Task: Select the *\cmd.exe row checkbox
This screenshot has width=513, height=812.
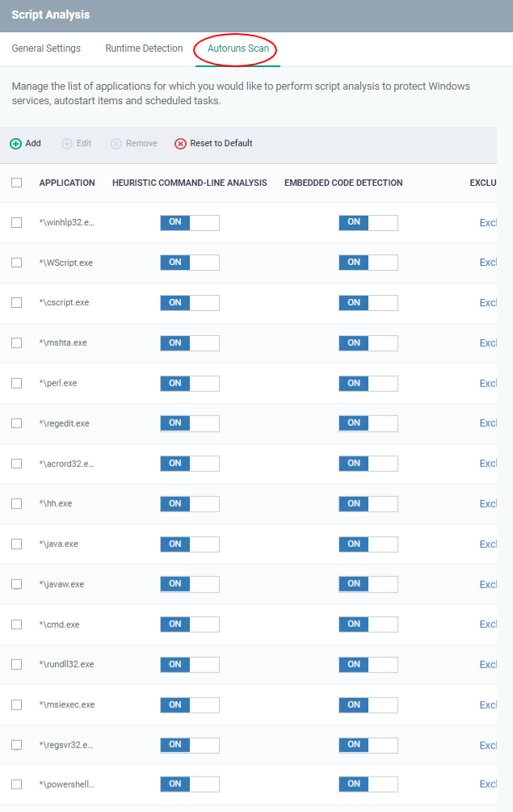Action: 17,624
